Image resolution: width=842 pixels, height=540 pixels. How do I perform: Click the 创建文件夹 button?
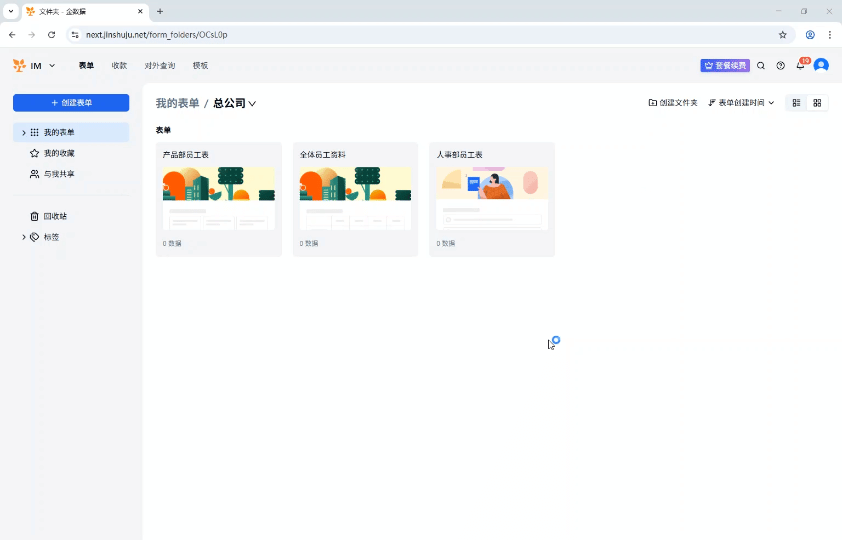pos(673,103)
